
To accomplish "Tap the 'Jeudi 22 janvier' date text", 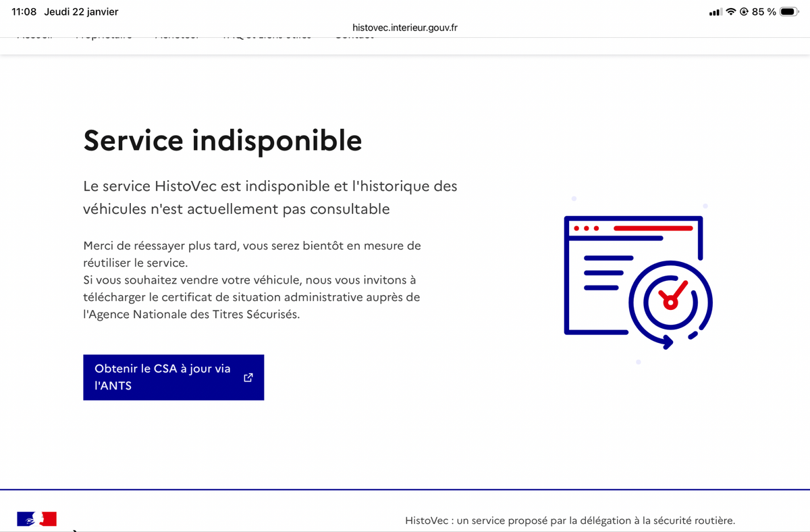I will 81,12.
